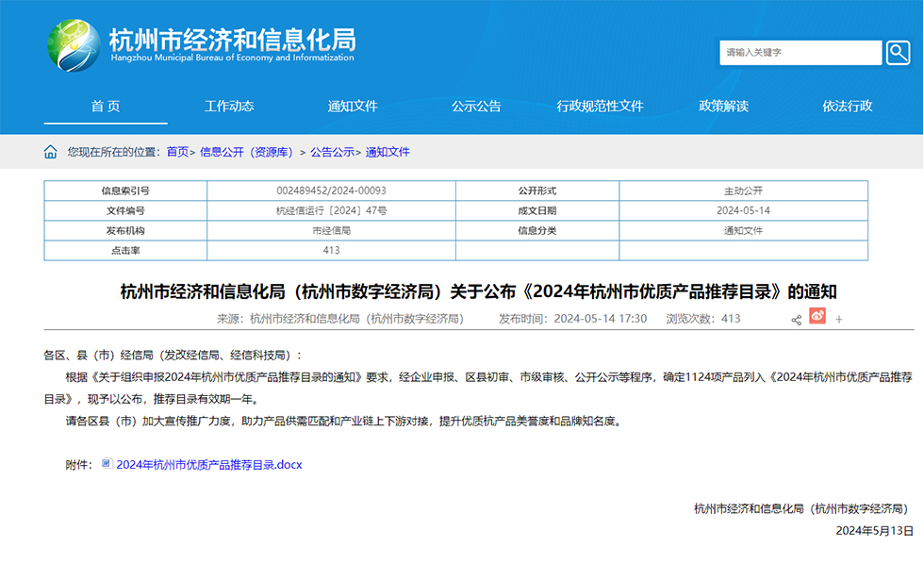
Task: Click the Hangzhou bureau logo
Action: 74,43
